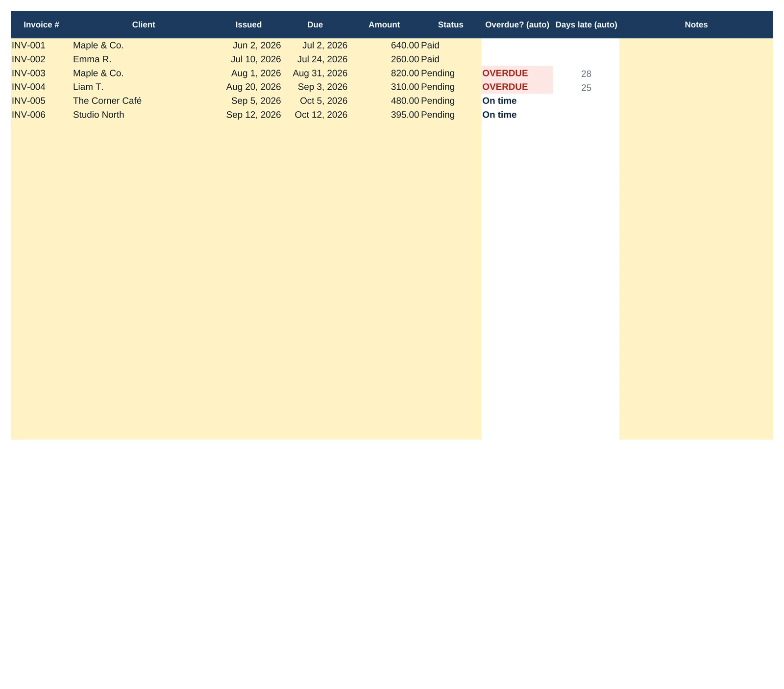
Task: Select cell INV-003
Action: (x=42, y=74)
